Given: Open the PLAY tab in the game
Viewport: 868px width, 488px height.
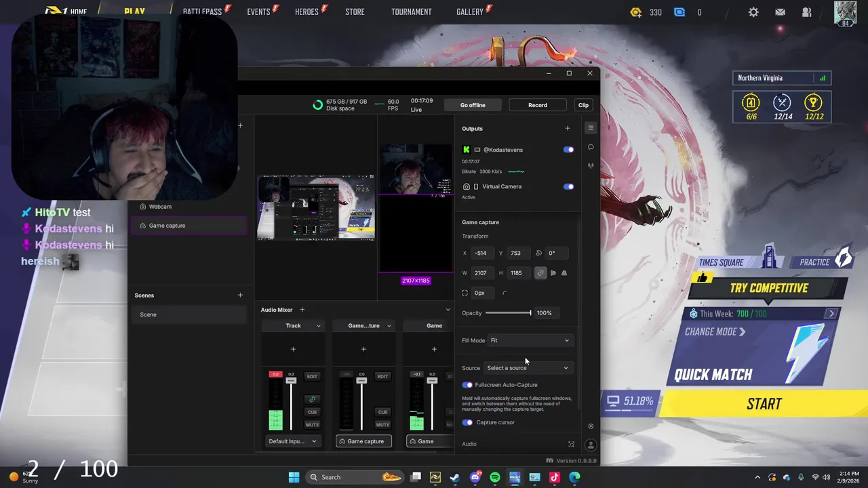Looking at the screenshot, I should pyautogui.click(x=134, y=12).
